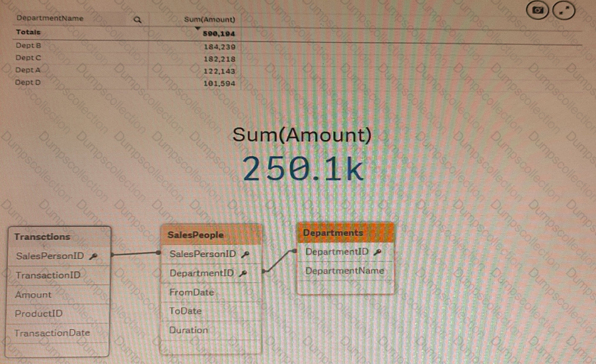
Task: Select Dept A in the table
Action: tap(28, 70)
